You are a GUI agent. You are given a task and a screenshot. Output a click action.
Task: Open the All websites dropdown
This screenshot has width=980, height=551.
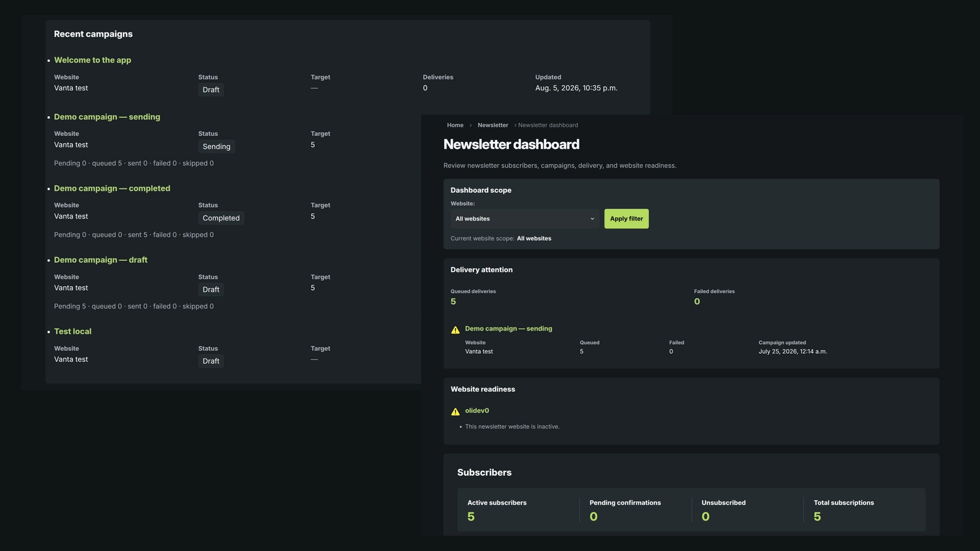[x=525, y=219]
